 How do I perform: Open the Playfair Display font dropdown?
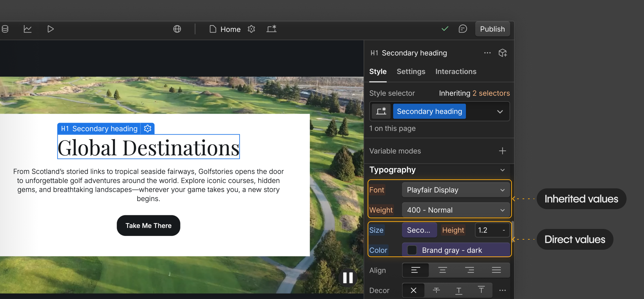tap(456, 190)
